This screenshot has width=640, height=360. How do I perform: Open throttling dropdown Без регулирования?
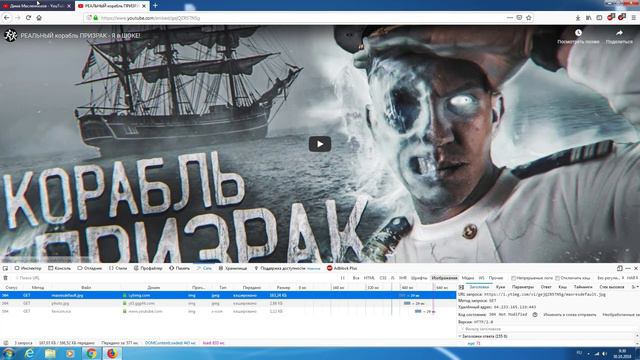(610, 278)
